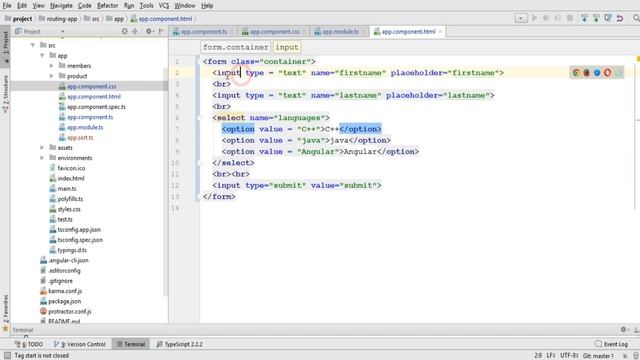Open TypeScript 2.2.2 tool window
This screenshot has width=640, height=360.
tap(180, 344)
